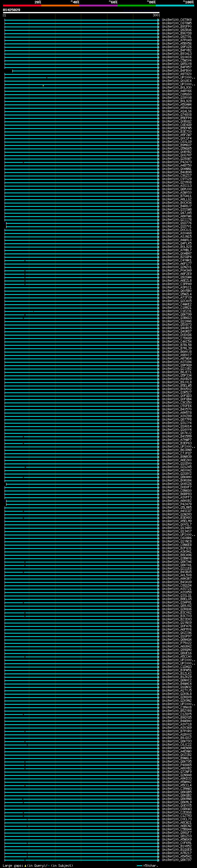Select the query name AV425029
The height and width of the screenshot is (868, 197).
11,10
